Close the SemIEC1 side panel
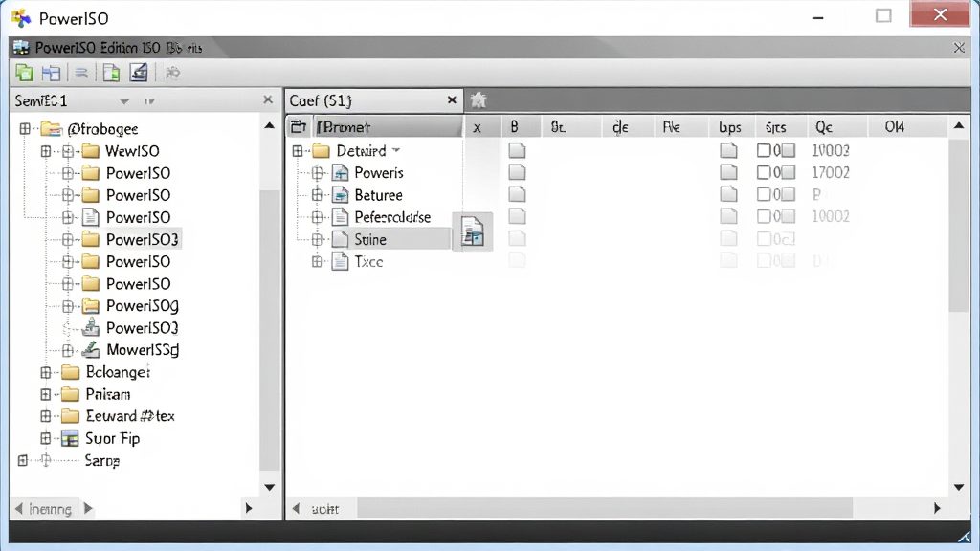Screen dimensions: 980x551 [268, 99]
